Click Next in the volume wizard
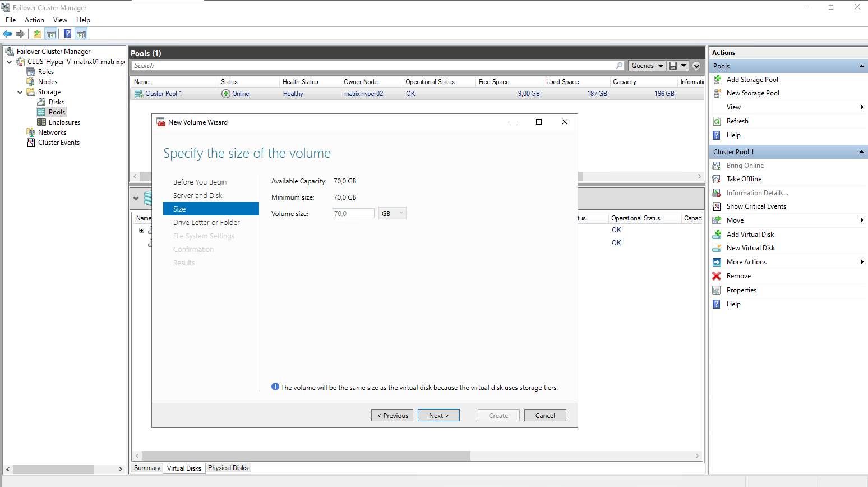The height and width of the screenshot is (487, 868). point(438,415)
